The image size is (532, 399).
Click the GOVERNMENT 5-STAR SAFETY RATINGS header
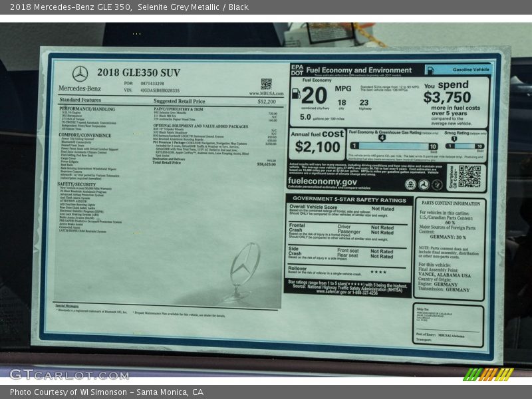[349, 199]
